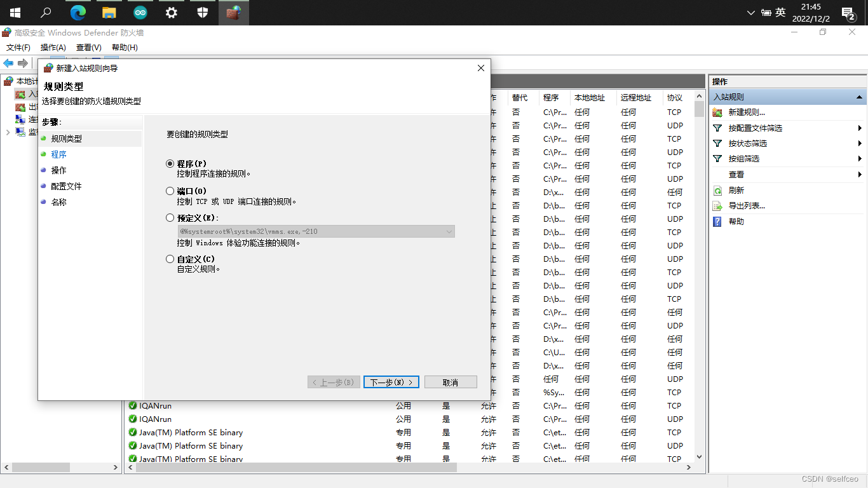Select the outbound rules tree node icon
This screenshot has height=488, width=868.
click(20, 107)
